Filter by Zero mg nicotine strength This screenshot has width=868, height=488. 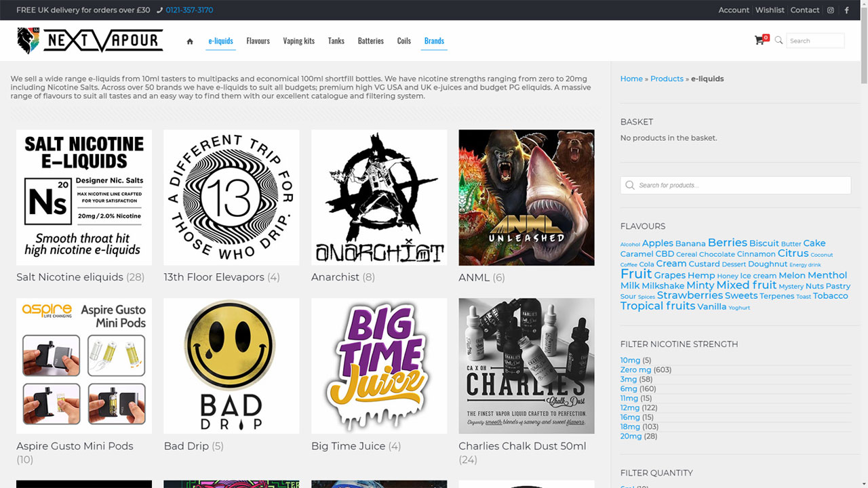635,370
